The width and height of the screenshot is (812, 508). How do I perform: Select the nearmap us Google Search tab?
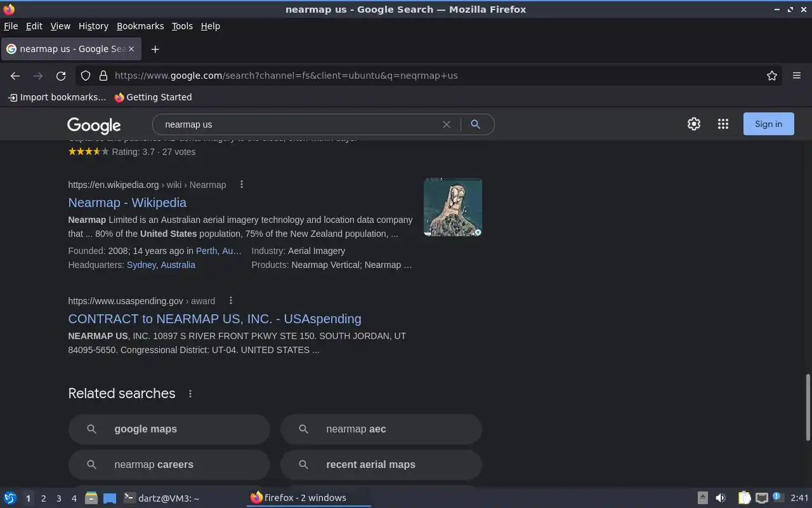(70, 49)
